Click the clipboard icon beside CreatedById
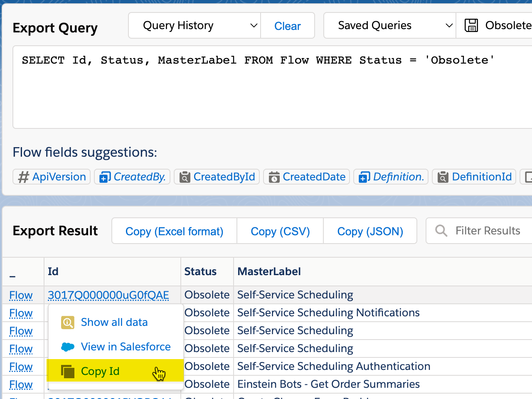Image resolution: width=532 pixels, height=399 pixels. [185, 177]
